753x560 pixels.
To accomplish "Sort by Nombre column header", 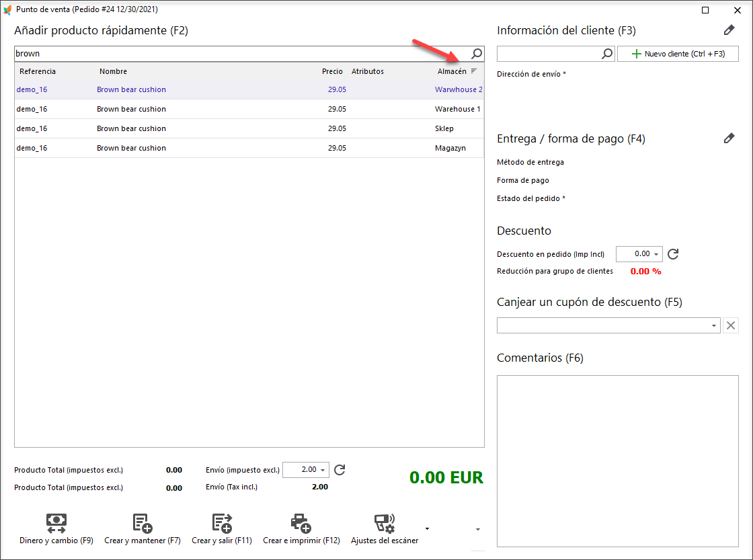I will 114,71.
